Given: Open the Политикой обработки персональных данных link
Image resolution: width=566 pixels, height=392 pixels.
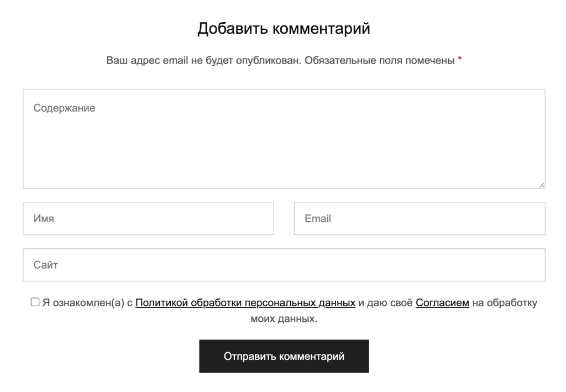Looking at the screenshot, I should [247, 303].
